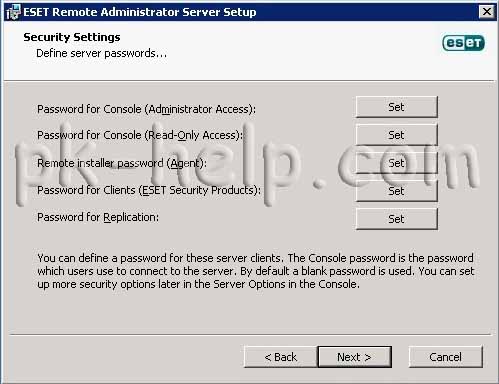Select the Administrator Access password label
Viewport: 499px width, 384px height.
[x=146, y=109]
